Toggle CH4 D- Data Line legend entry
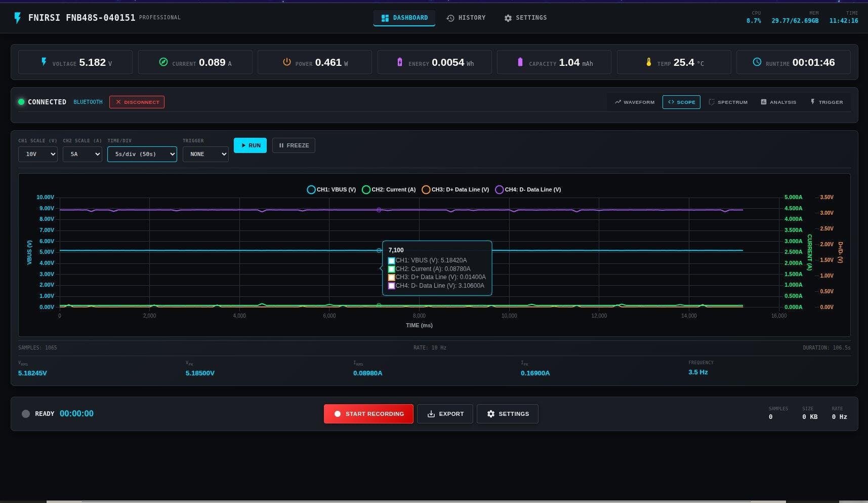The height and width of the screenshot is (503, 868). tap(528, 189)
